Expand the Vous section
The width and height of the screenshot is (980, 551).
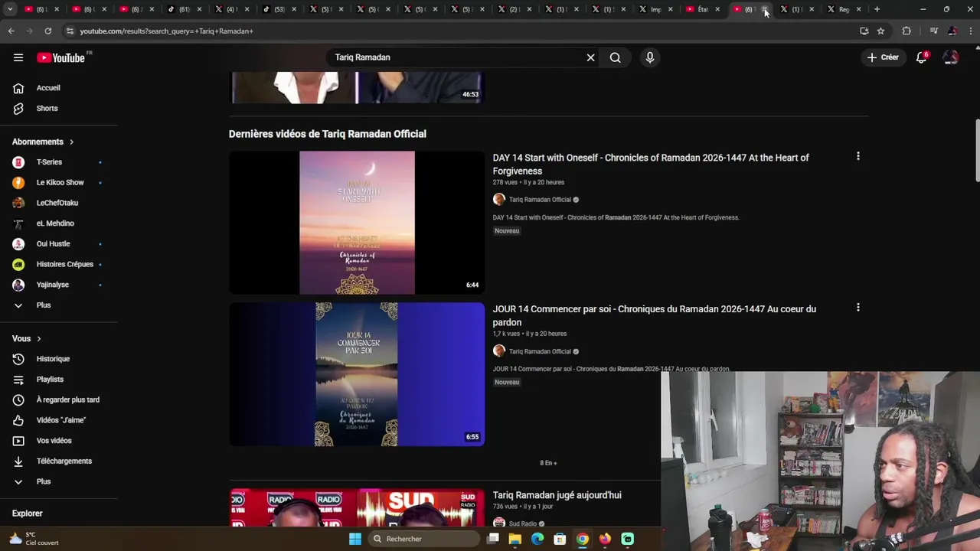click(x=27, y=338)
